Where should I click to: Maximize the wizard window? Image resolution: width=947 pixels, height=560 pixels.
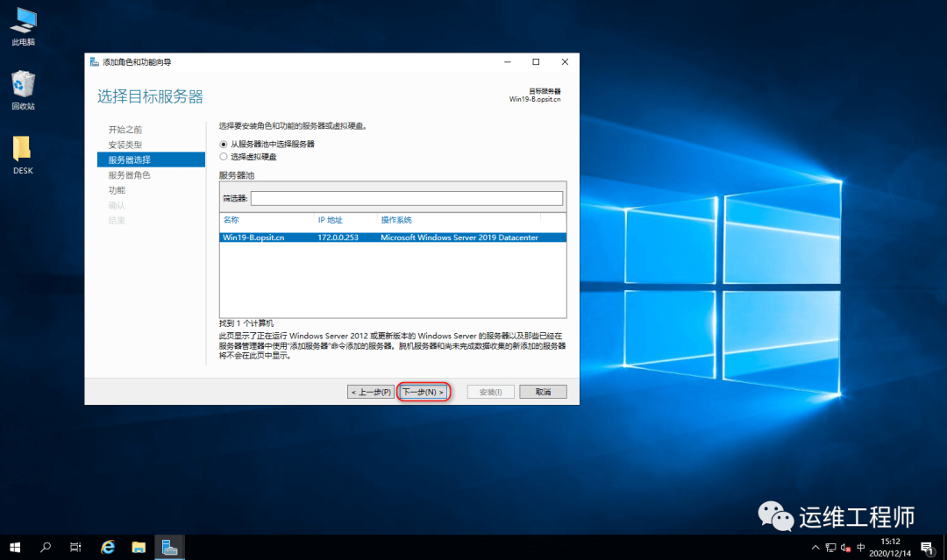pyautogui.click(x=536, y=62)
